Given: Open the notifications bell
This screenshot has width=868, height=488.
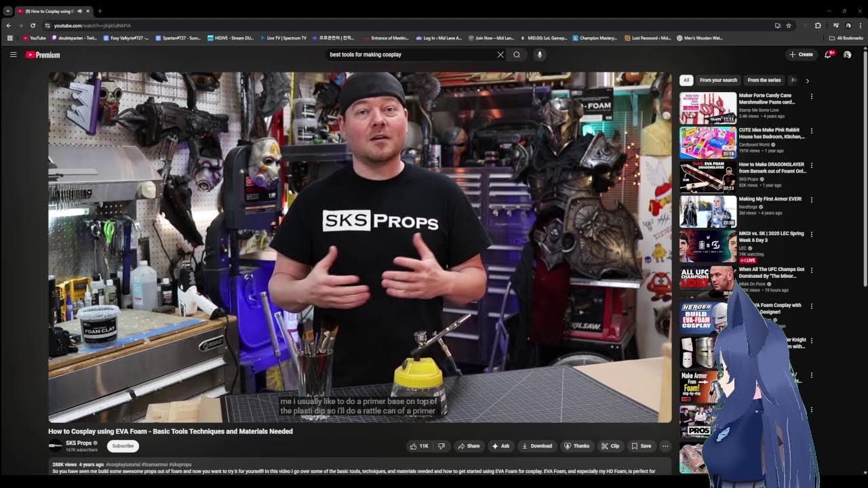Looking at the screenshot, I should coord(828,54).
